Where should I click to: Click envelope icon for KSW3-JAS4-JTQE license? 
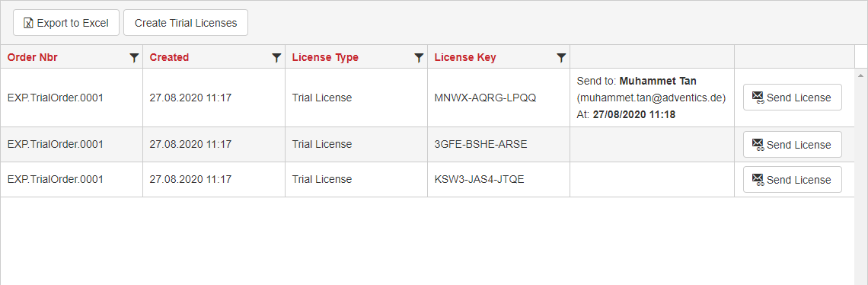[x=758, y=180]
